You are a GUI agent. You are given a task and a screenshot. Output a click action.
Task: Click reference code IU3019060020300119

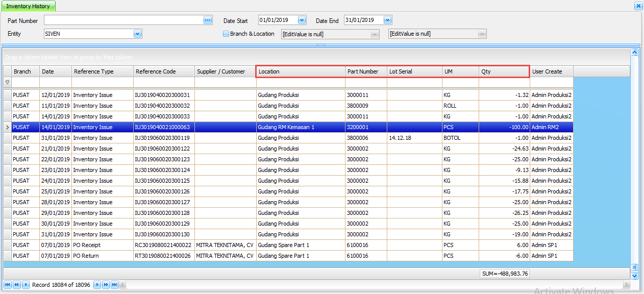click(x=164, y=138)
